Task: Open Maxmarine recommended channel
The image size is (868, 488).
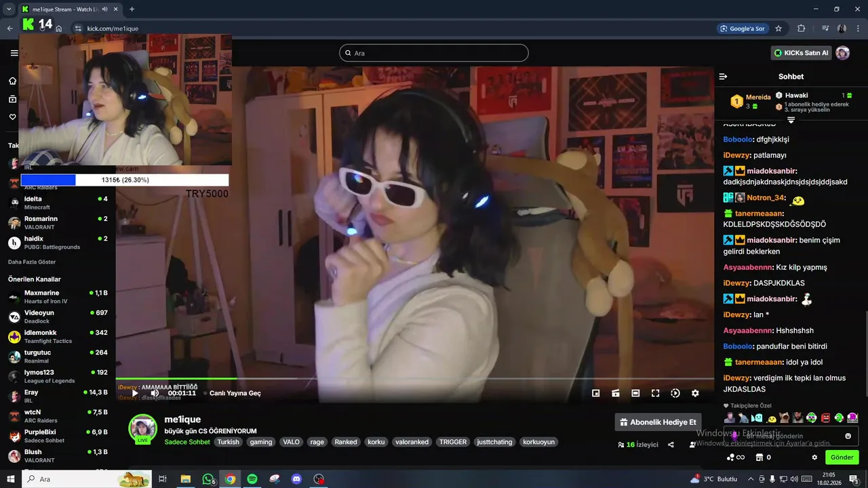Action: pos(58,297)
